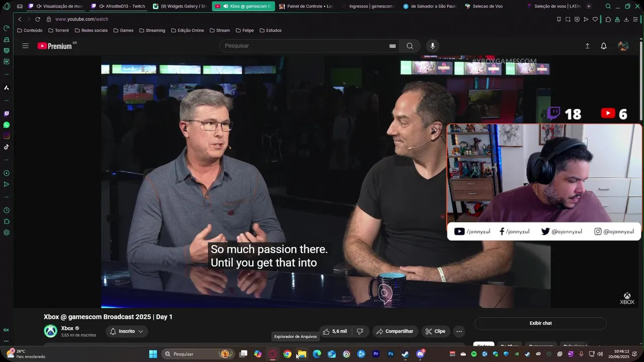Open TikTok in the Opera sidebar
The height and width of the screenshot is (362, 644).
7,147
